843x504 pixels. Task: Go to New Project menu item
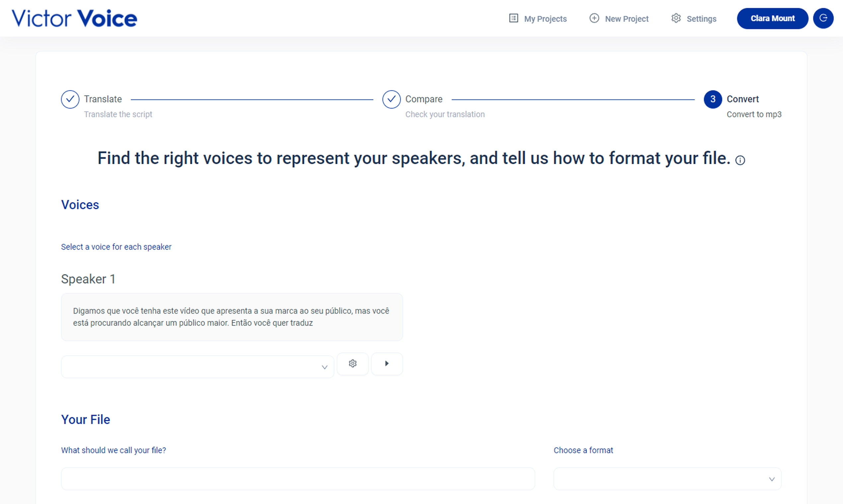[x=627, y=19]
